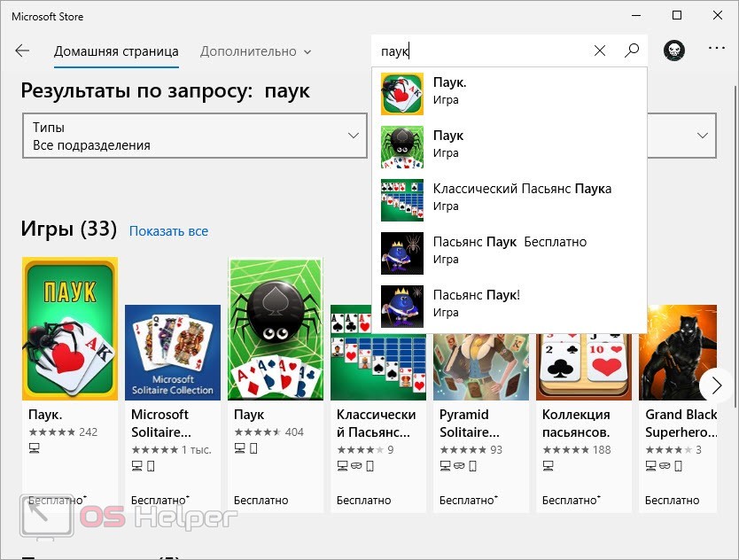Close the Microsoft Store window

[718, 16]
